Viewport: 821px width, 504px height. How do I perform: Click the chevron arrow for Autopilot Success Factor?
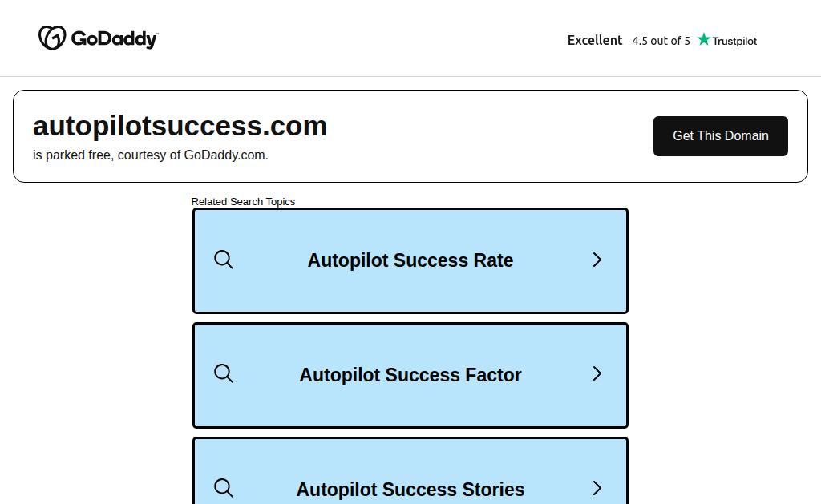(597, 373)
